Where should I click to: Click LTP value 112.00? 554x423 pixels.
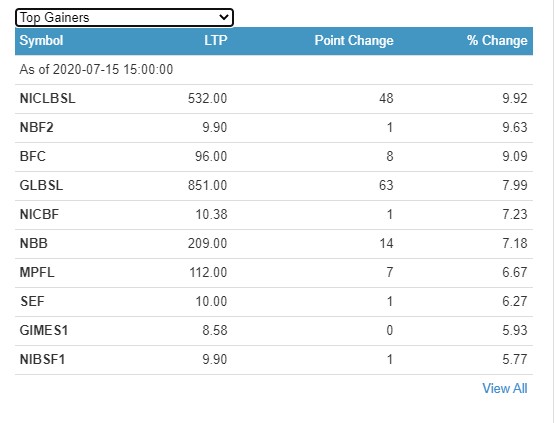[208, 272]
